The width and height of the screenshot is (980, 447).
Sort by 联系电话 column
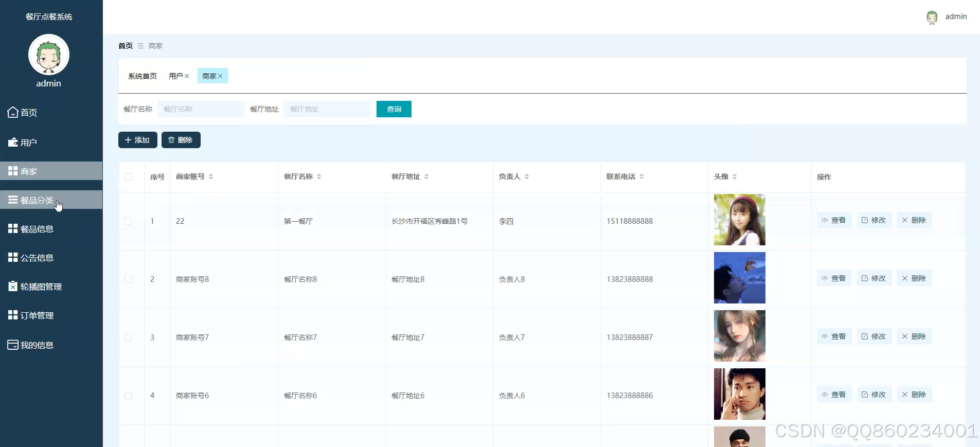point(642,176)
